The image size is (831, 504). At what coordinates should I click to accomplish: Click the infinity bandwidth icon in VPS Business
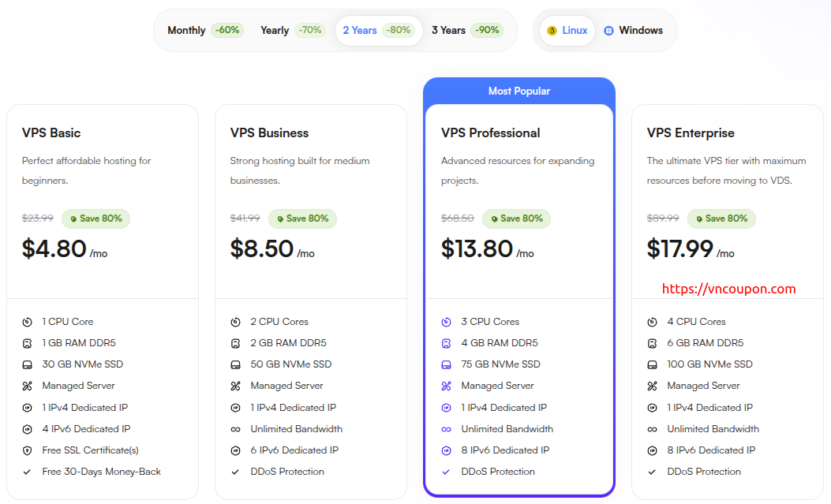coord(235,429)
